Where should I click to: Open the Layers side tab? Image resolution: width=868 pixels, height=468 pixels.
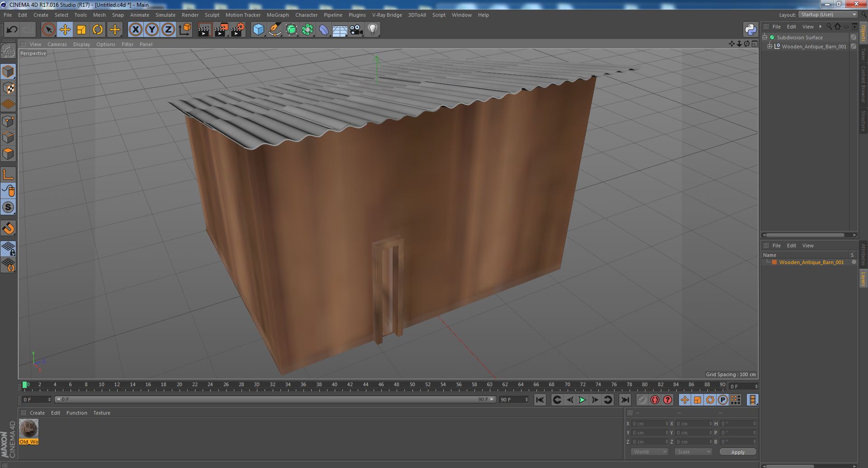click(x=863, y=279)
